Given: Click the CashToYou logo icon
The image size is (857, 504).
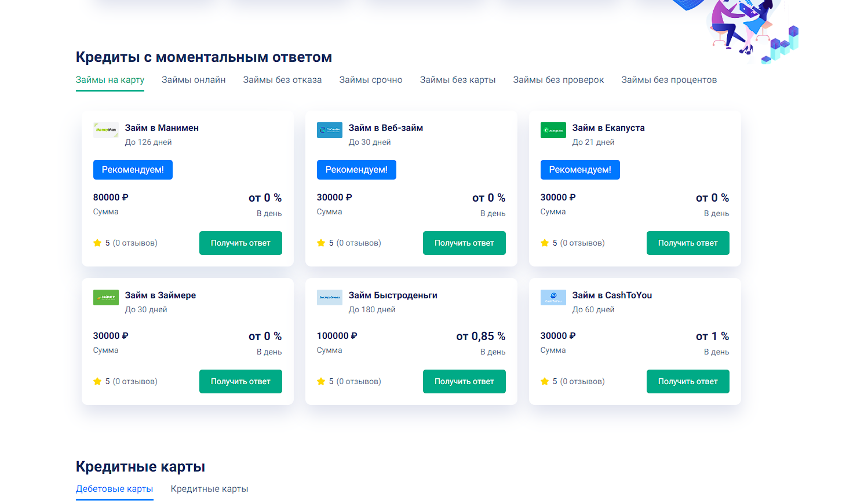Looking at the screenshot, I should pyautogui.click(x=553, y=297).
